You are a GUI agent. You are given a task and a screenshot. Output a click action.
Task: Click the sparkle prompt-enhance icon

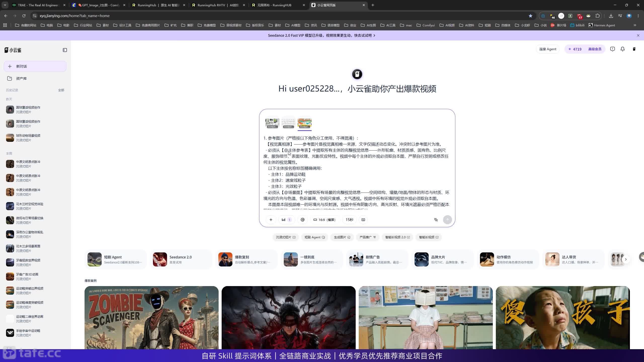tap(436, 220)
